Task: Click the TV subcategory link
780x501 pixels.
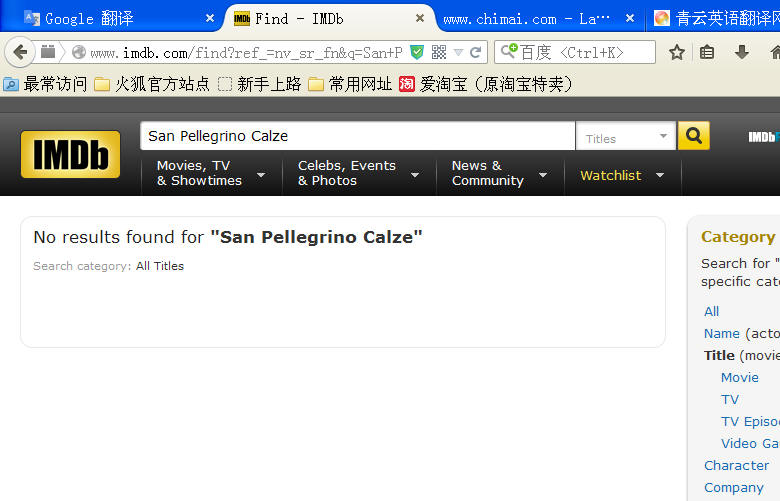Action: point(730,399)
